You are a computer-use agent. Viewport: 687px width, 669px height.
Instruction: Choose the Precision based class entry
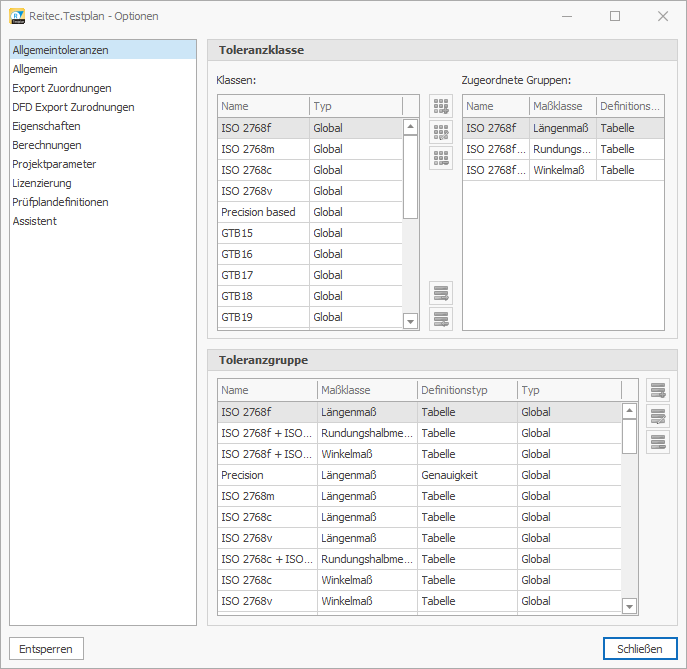click(x=264, y=212)
